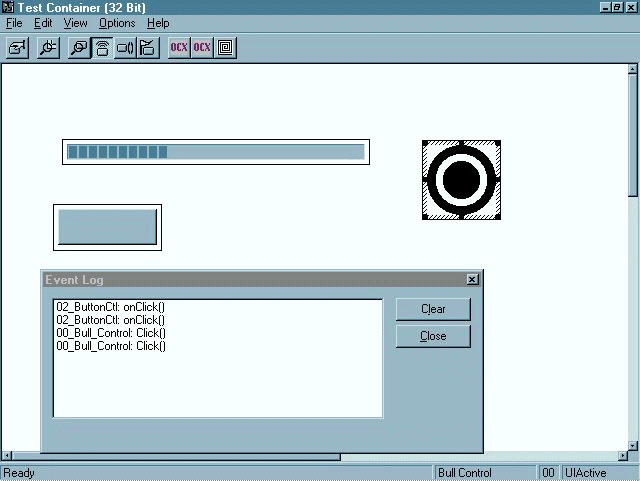Click the speaker-shaped toolbar icon
This screenshot has width=640, height=481.
point(125,47)
